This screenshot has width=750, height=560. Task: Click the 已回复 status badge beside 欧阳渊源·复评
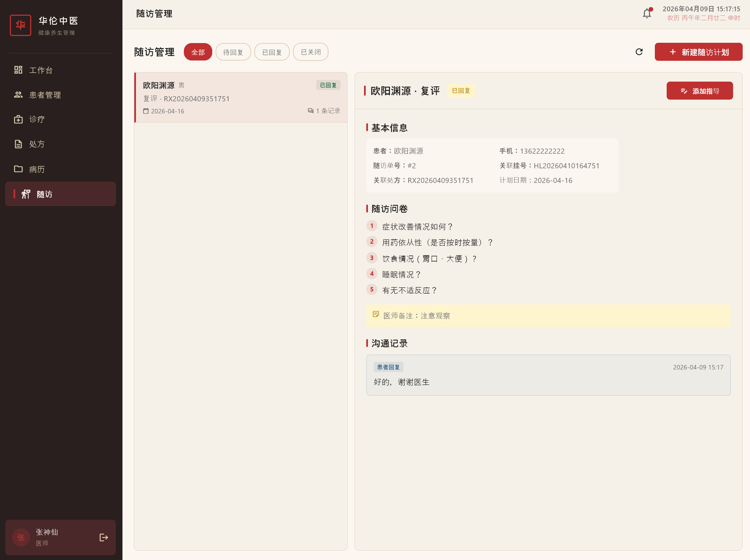pyautogui.click(x=461, y=91)
